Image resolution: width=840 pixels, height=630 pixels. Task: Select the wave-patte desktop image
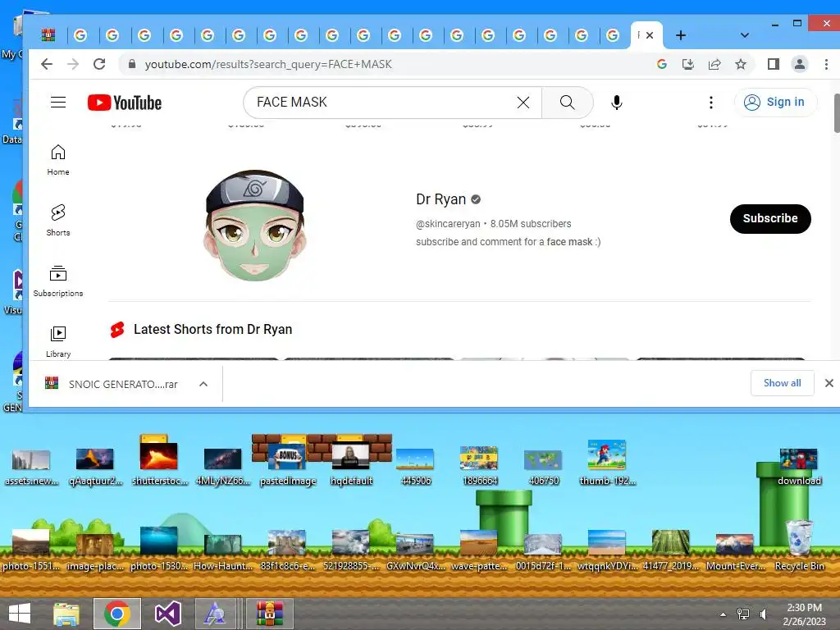(479, 550)
